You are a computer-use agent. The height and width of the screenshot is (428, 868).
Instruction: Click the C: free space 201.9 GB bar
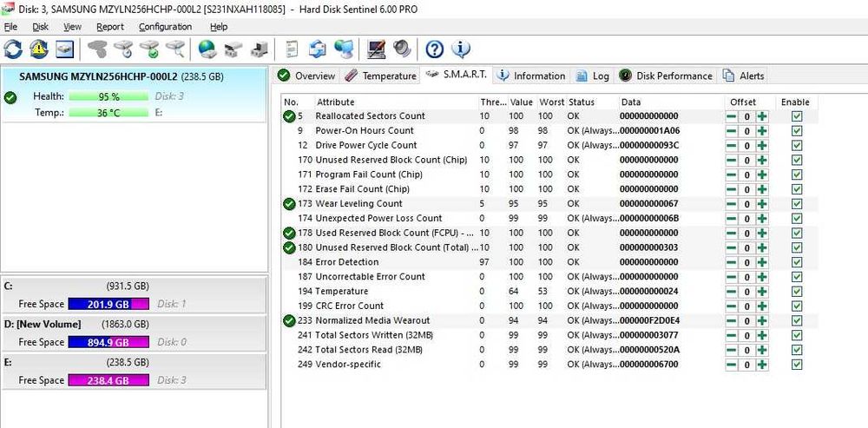coord(108,304)
